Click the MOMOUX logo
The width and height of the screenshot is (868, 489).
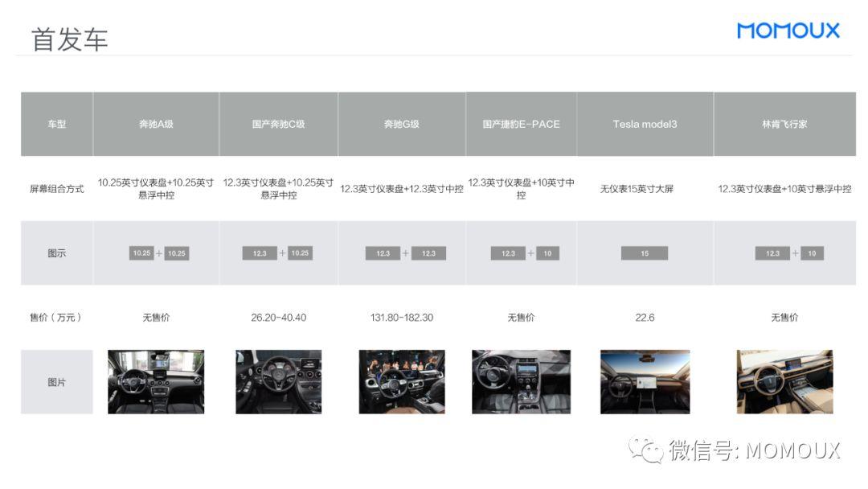point(788,31)
